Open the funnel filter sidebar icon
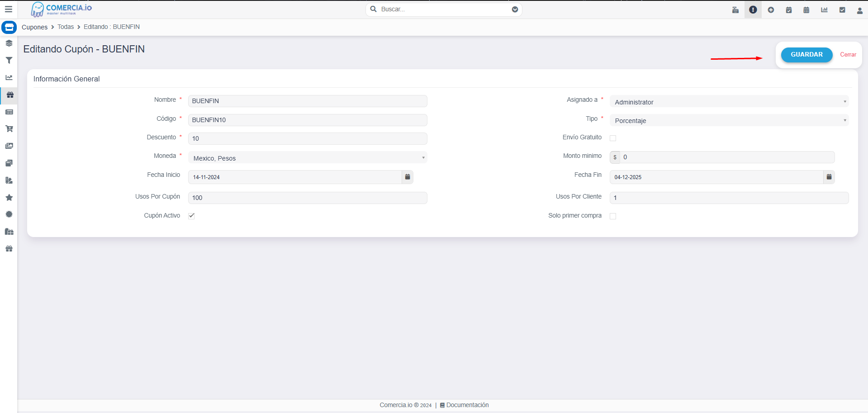The width and height of the screenshot is (868, 413). click(9, 61)
